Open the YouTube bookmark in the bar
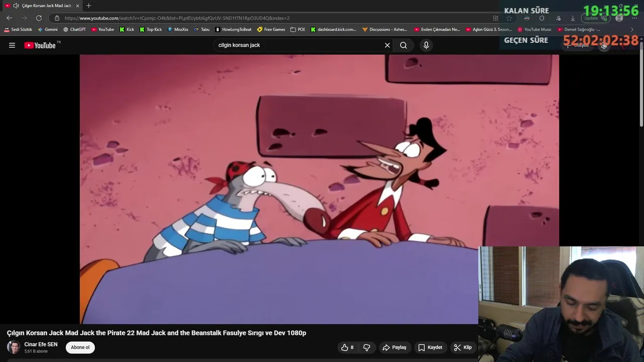Viewport: 644px width, 362px height. [x=103, y=30]
